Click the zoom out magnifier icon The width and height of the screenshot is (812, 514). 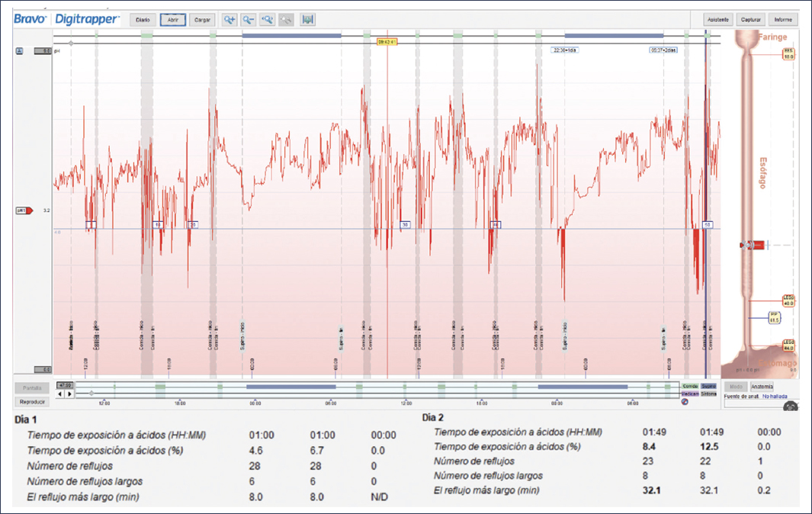pos(249,20)
